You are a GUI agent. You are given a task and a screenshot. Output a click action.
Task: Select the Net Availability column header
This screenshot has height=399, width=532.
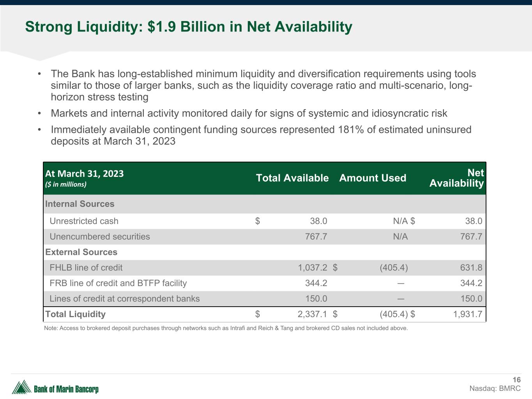click(x=456, y=178)
